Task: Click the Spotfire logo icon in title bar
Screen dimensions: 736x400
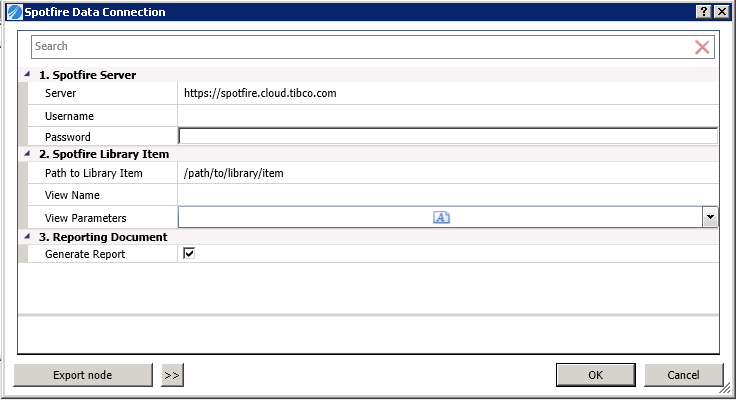Action: (x=15, y=12)
